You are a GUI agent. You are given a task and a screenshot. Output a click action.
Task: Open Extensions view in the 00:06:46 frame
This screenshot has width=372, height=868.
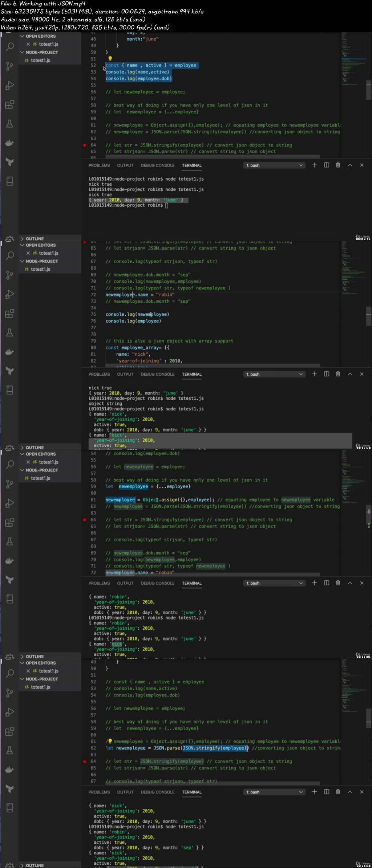coord(10,731)
